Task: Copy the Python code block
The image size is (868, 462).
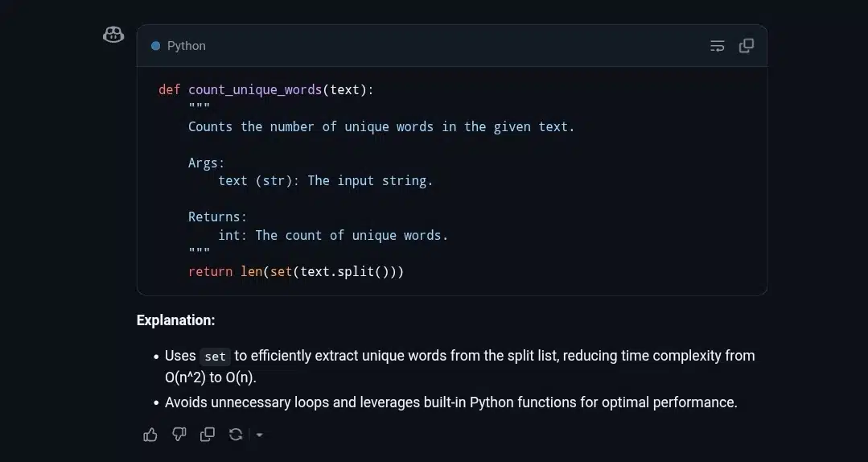Action: (747, 46)
